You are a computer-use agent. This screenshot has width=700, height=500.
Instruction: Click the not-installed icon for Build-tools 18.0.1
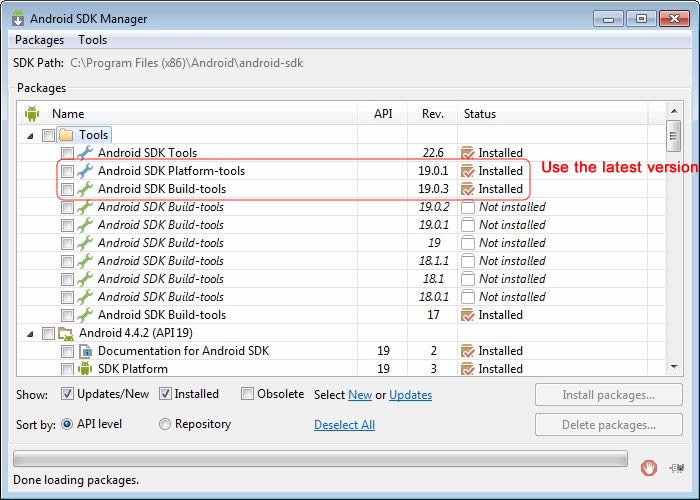point(467,297)
